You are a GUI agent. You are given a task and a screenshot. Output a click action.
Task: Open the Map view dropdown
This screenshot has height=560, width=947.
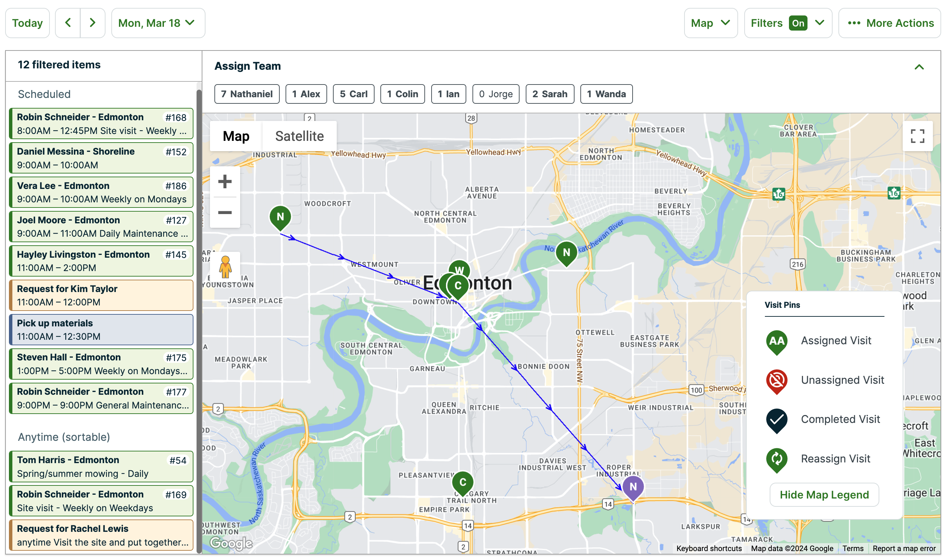(711, 23)
